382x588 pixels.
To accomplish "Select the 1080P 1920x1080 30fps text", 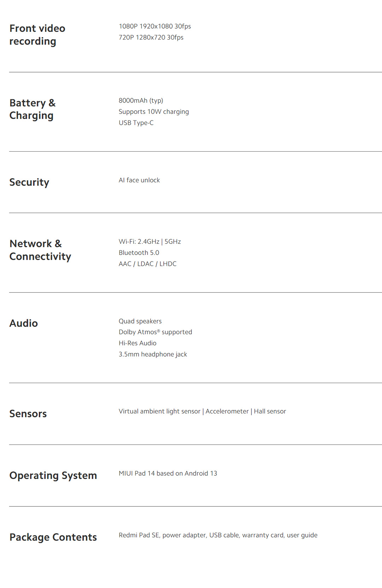I will 155,26.
